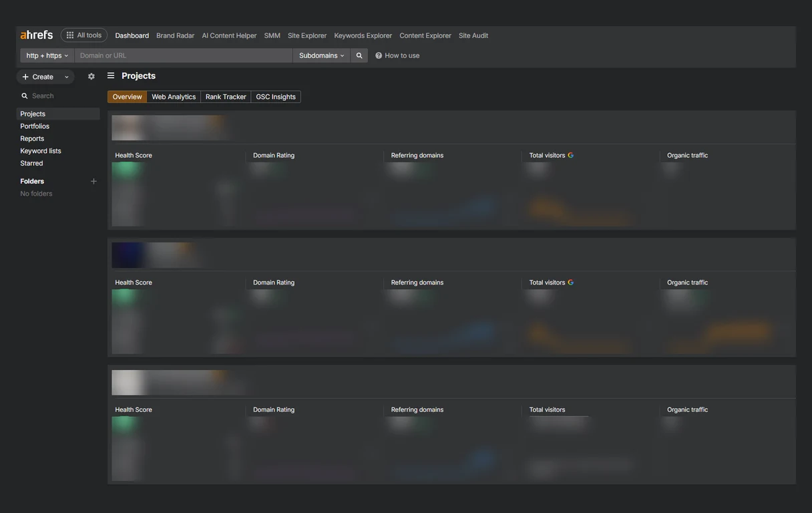Image resolution: width=812 pixels, height=513 pixels.
Task: Click the Create button
Action: click(x=38, y=77)
